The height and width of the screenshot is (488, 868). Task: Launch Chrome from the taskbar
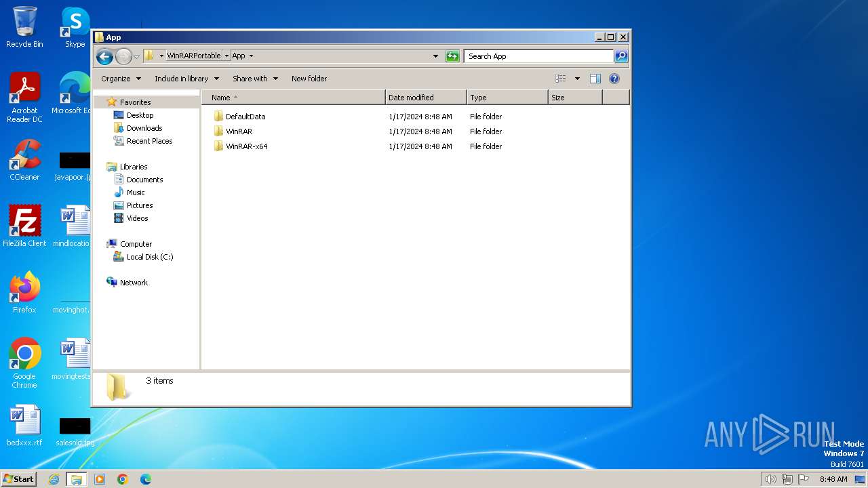[123, 479]
